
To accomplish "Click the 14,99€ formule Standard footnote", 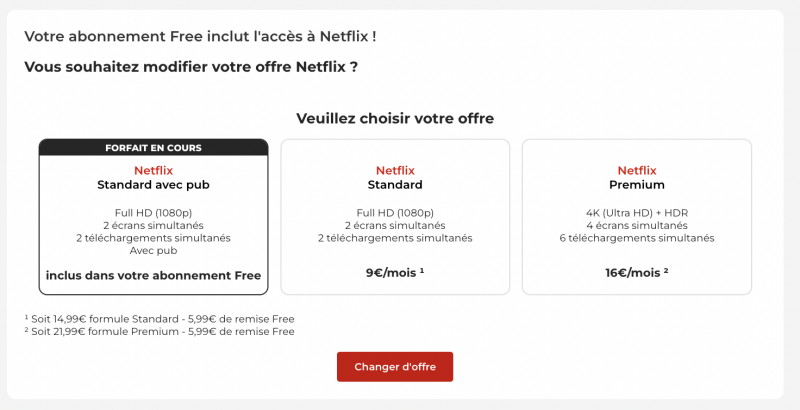I will pyautogui.click(x=159, y=319).
